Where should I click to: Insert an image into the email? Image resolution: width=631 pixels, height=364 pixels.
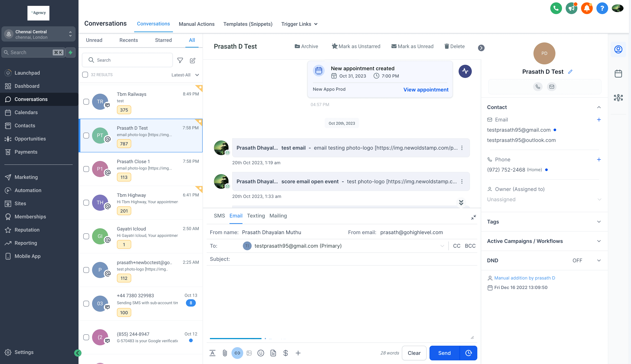click(x=249, y=353)
